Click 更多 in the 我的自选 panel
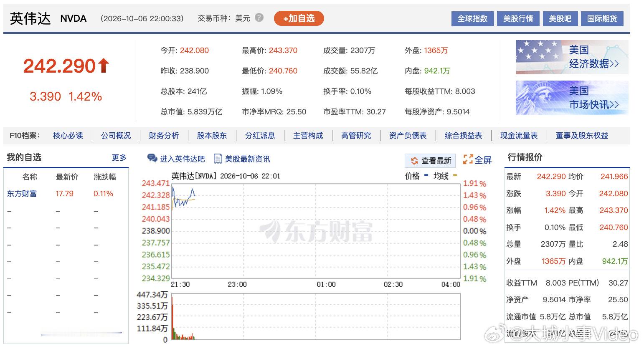This screenshot has height=349, width=644. 119,158
